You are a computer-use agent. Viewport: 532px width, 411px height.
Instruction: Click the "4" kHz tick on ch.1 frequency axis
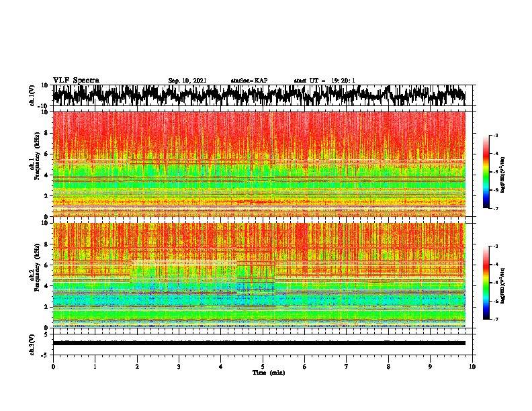coord(47,175)
